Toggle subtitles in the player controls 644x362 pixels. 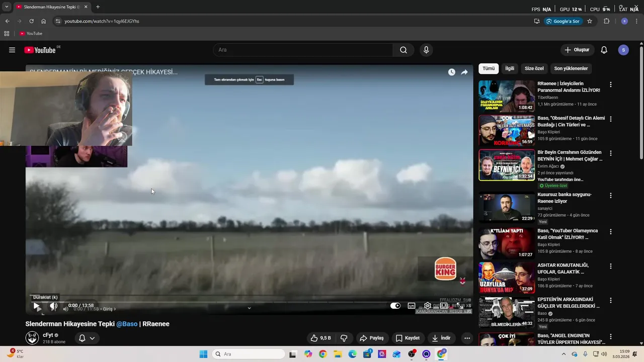(x=412, y=306)
